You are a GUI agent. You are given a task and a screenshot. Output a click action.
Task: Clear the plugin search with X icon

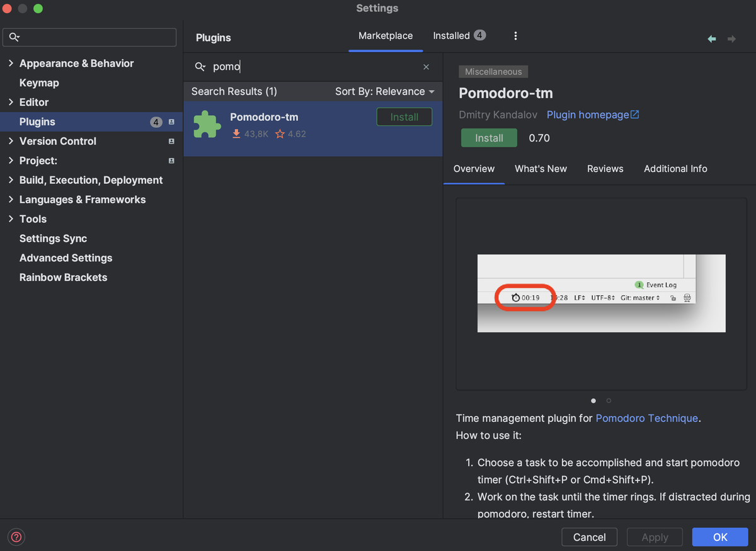tap(426, 67)
